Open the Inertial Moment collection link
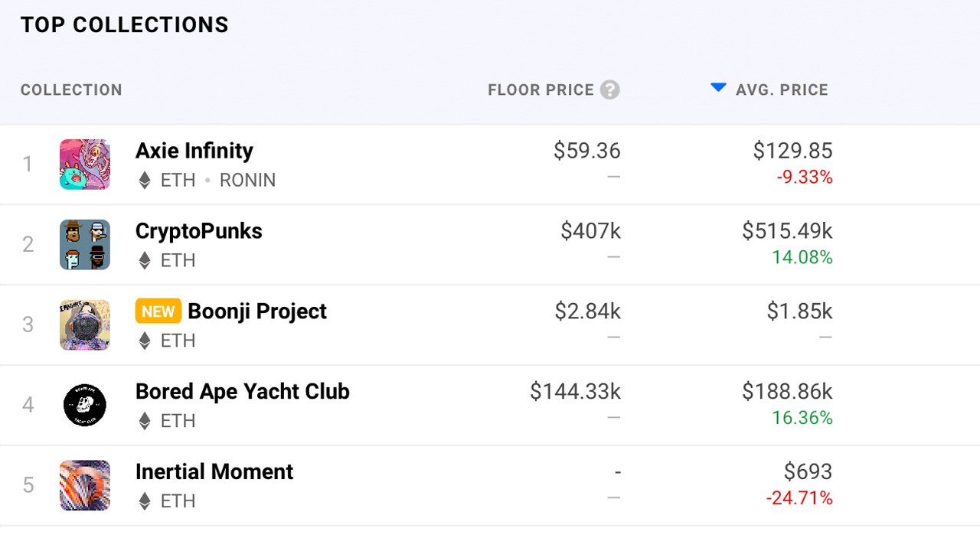 (214, 472)
